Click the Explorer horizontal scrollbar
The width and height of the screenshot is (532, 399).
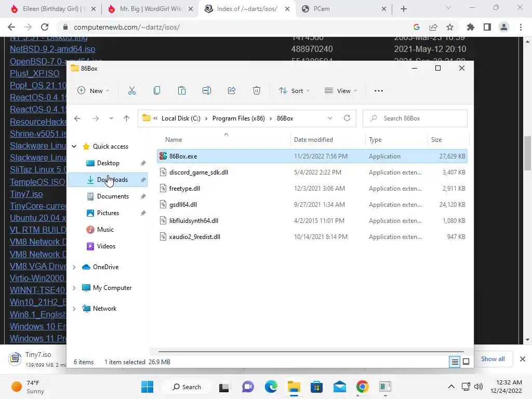tap(311, 352)
